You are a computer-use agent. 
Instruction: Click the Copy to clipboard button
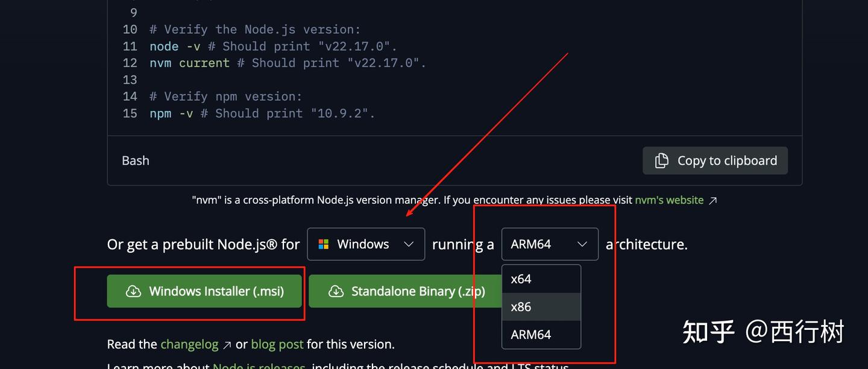click(x=715, y=160)
